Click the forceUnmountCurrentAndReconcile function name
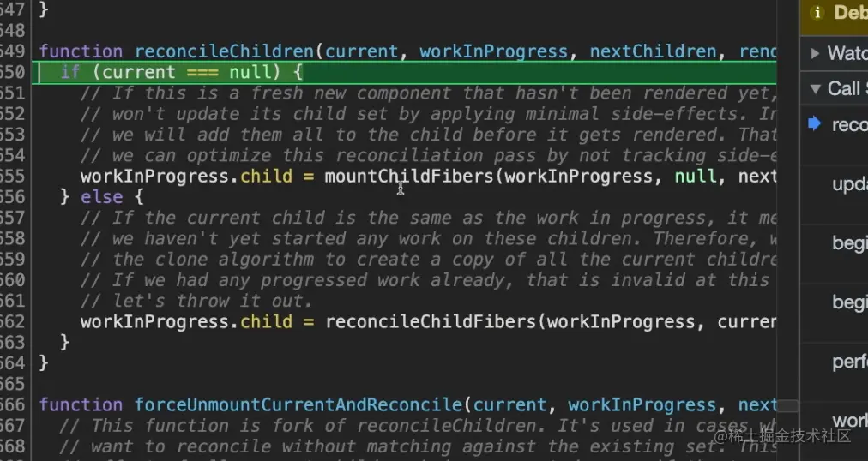This screenshot has height=461, width=868. 298,405
